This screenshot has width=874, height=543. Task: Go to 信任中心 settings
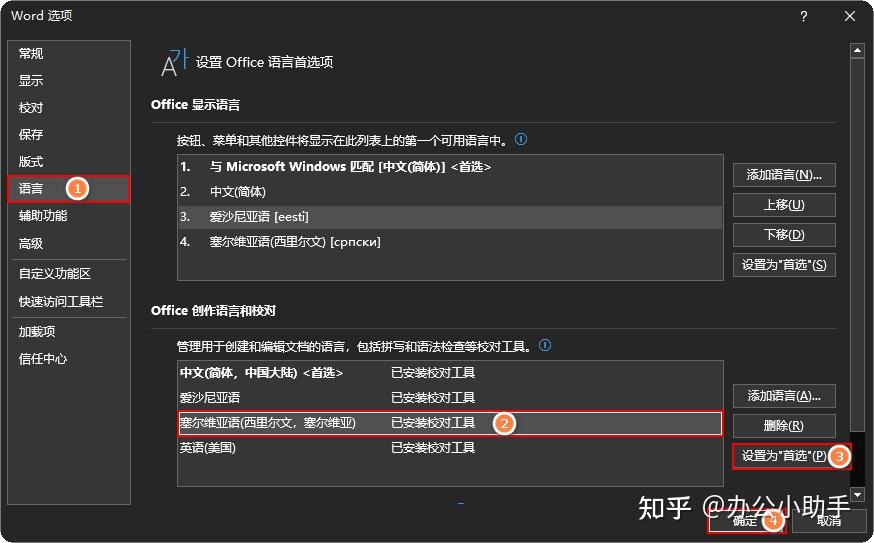coord(69,359)
